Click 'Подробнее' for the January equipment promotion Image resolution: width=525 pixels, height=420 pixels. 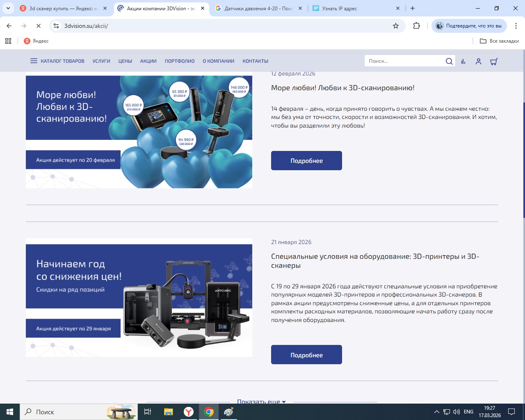(x=306, y=355)
